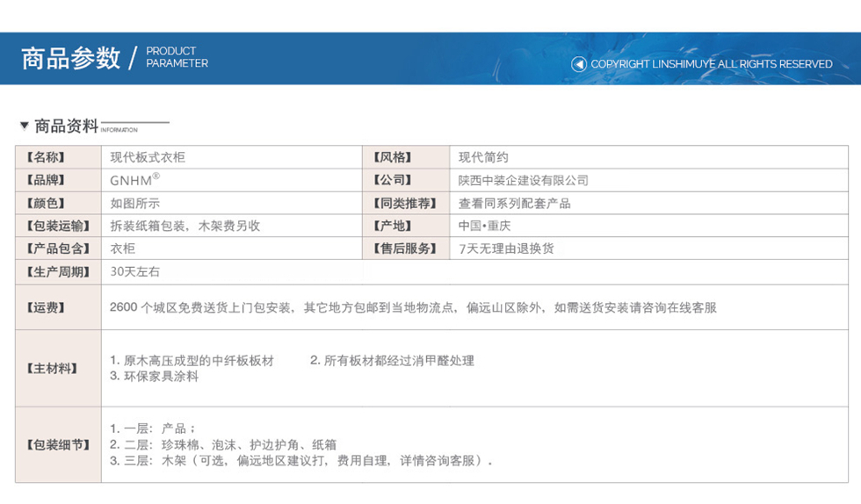Click the GNHM brand name
861x504 pixels.
[134, 180]
